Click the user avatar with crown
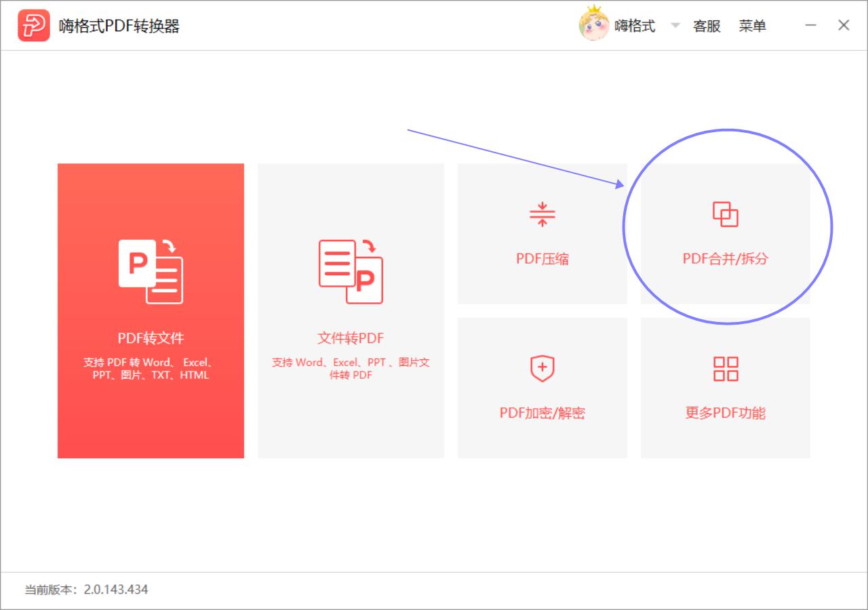Screen dimensions: 868x610 (594, 24)
